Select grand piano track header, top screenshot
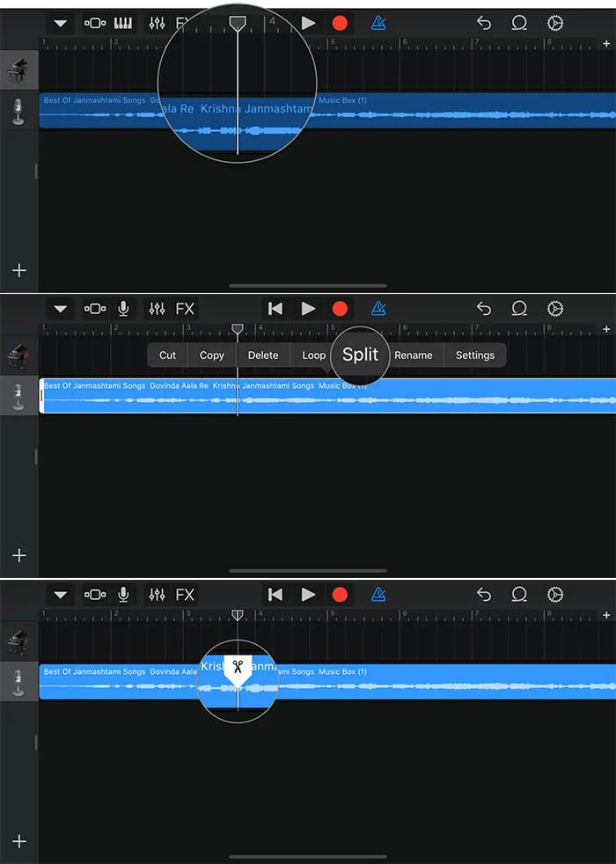 [18, 70]
